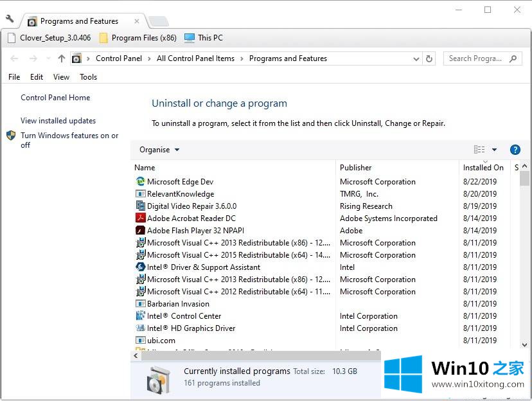Sort by the Publisher column
This screenshot has width=532, height=401.
point(355,168)
